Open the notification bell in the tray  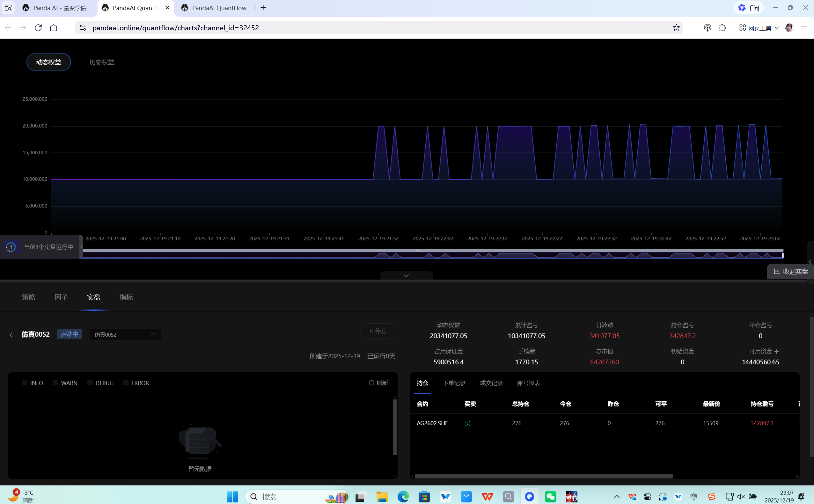click(801, 497)
